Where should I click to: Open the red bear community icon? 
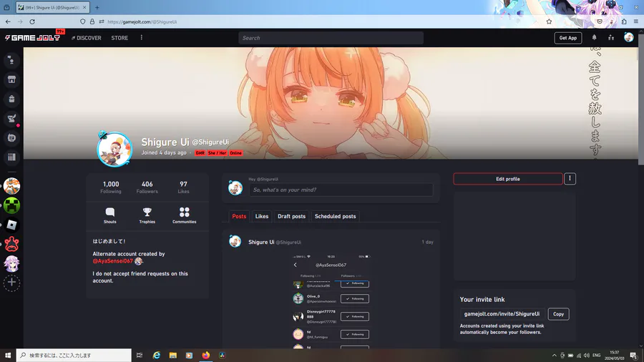[11, 244]
